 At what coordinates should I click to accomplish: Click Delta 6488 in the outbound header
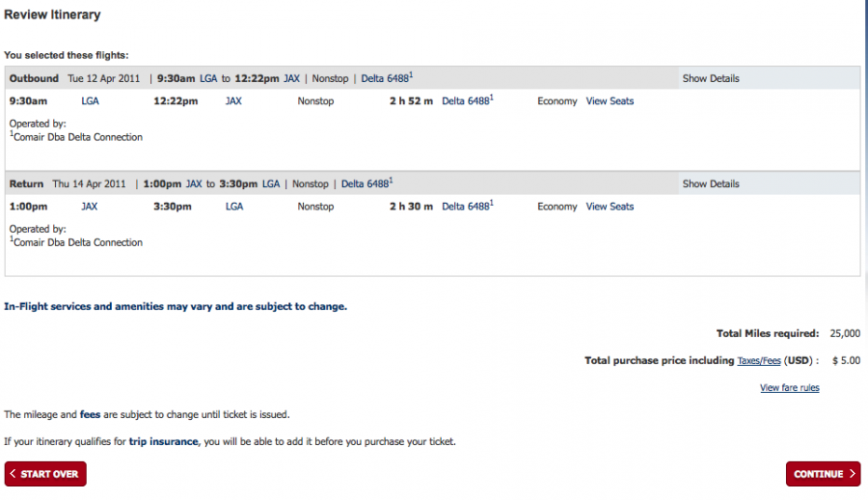click(x=385, y=78)
